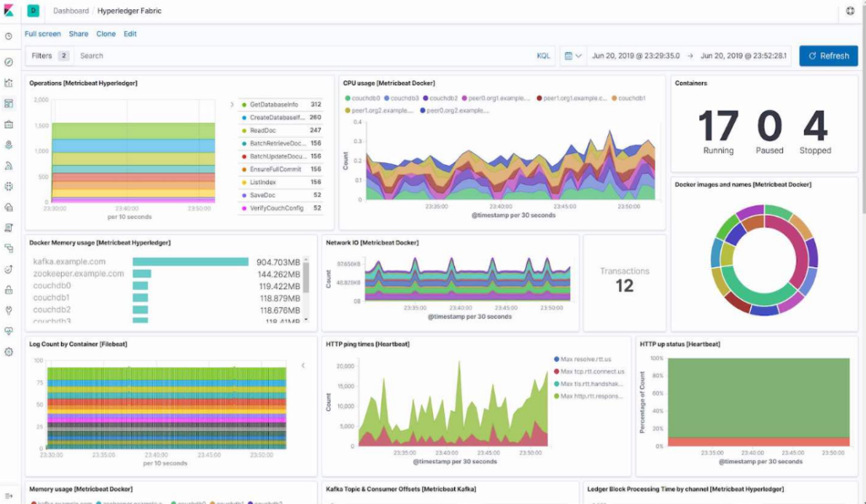The image size is (866, 504).
Task: Open the Kibana logo in the top-left corner
Action: [x=10, y=12]
